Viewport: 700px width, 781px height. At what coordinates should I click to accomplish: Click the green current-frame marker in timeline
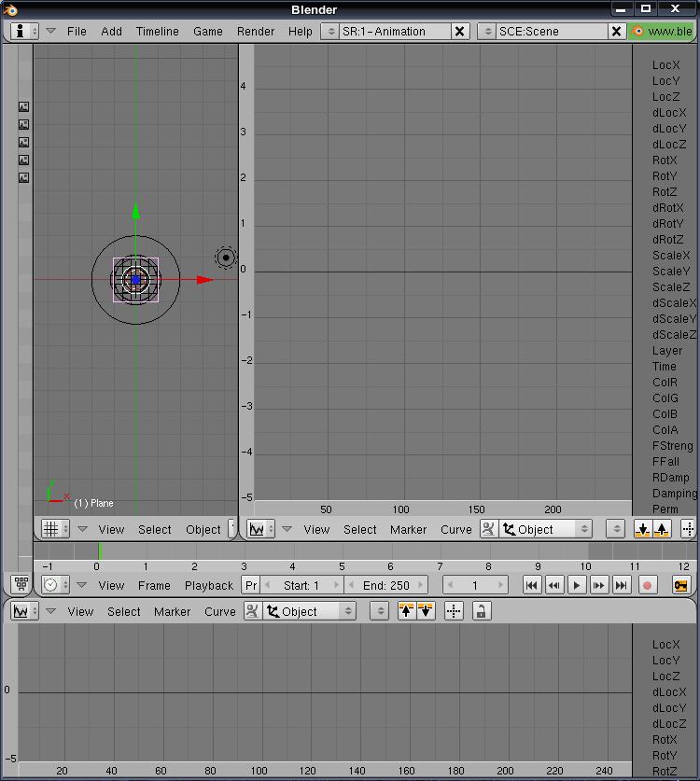(100, 551)
